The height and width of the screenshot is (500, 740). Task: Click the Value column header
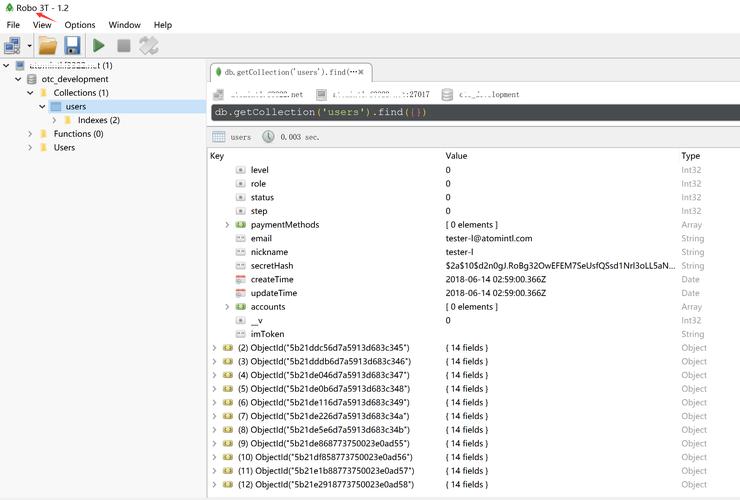456,156
